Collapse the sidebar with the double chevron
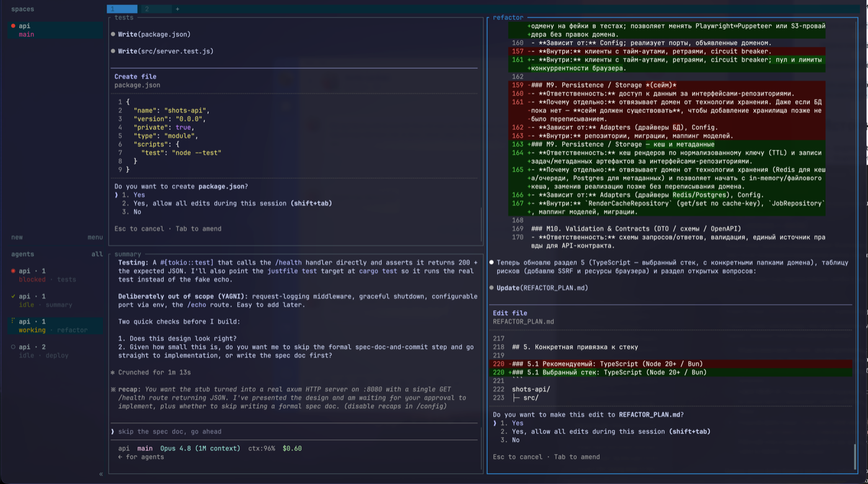Viewport: 868px width, 484px height. pos(101,474)
